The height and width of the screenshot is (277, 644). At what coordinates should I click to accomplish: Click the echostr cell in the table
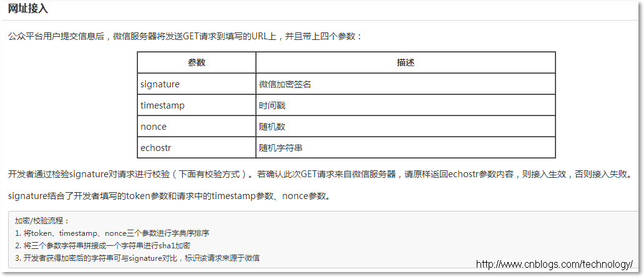[155, 148]
